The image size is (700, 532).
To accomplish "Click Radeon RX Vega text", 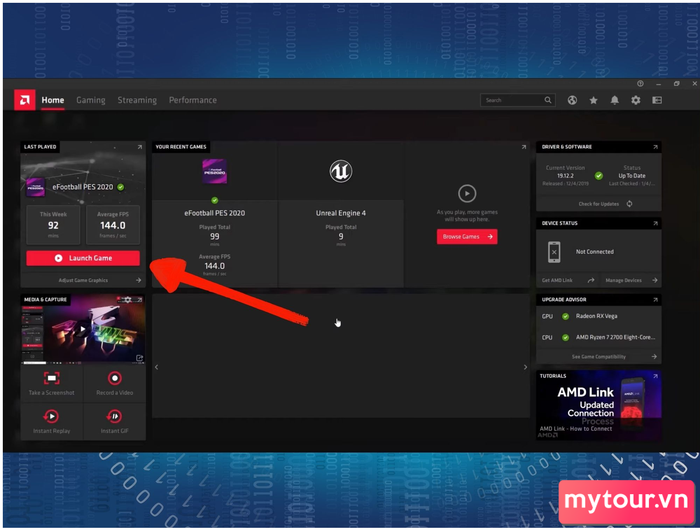I will (x=596, y=316).
